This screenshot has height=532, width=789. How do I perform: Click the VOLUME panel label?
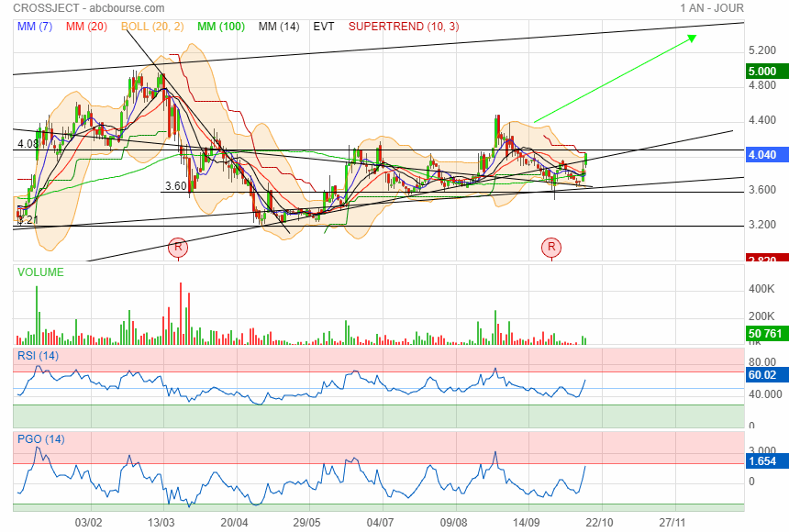tap(40, 272)
